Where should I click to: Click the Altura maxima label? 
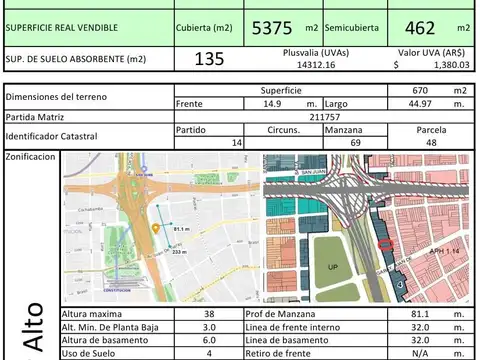(92, 314)
